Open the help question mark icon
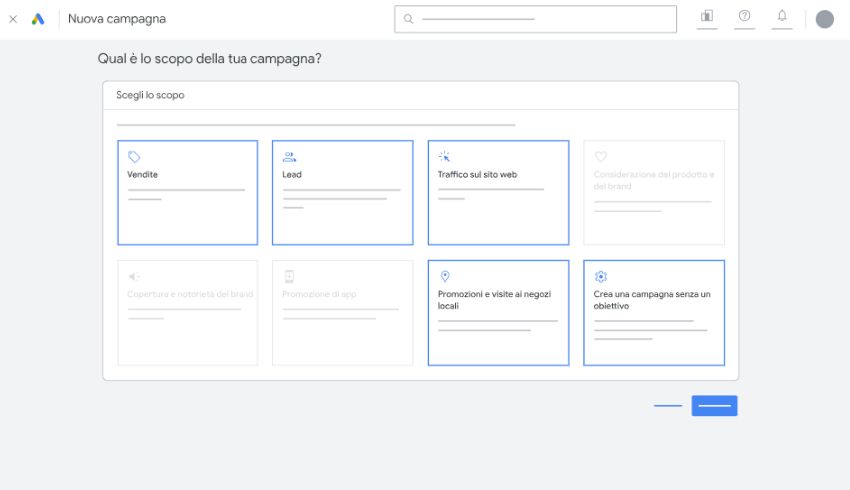Viewport: 850px width, 490px height. (x=744, y=16)
